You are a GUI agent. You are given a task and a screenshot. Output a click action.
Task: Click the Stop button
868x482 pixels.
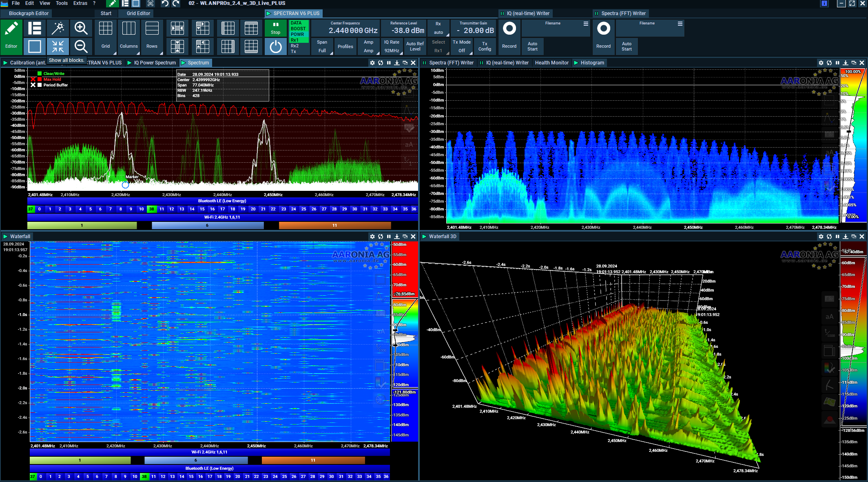point(276,28)
